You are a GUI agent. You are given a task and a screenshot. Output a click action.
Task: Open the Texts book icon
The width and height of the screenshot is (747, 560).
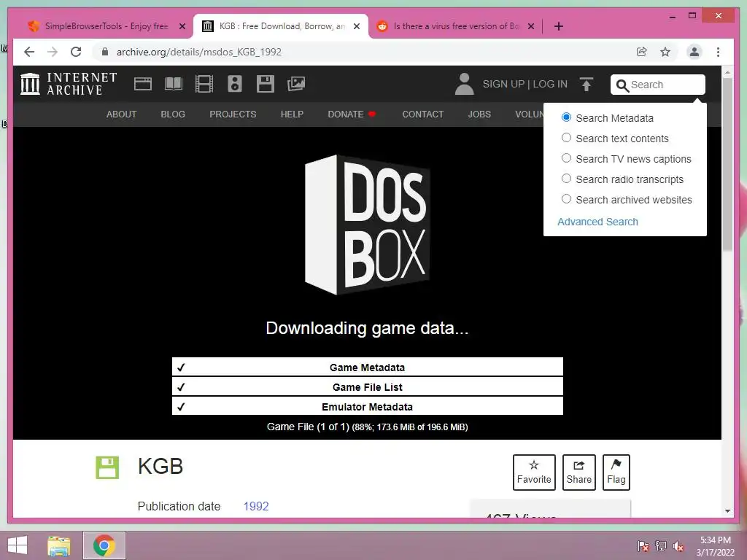point(174,84)
